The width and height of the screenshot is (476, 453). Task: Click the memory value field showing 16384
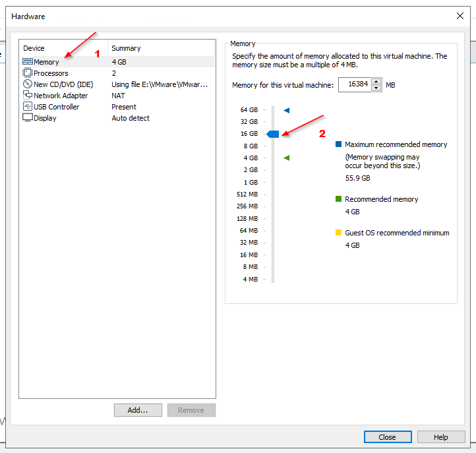[355, 84]
